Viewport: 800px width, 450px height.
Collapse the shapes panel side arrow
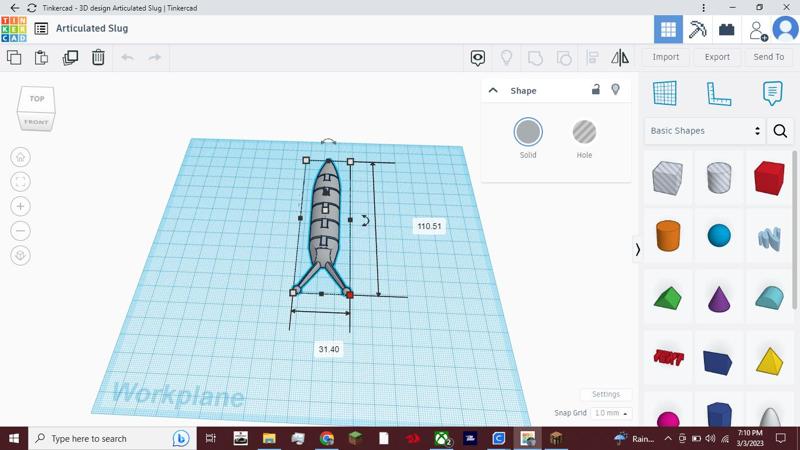pyautogui.click(x=637, y=249)
